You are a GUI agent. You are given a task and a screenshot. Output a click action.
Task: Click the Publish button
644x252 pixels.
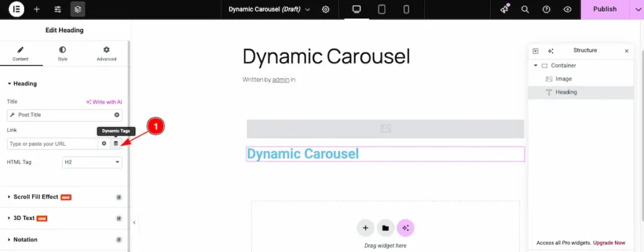(604, 9)
